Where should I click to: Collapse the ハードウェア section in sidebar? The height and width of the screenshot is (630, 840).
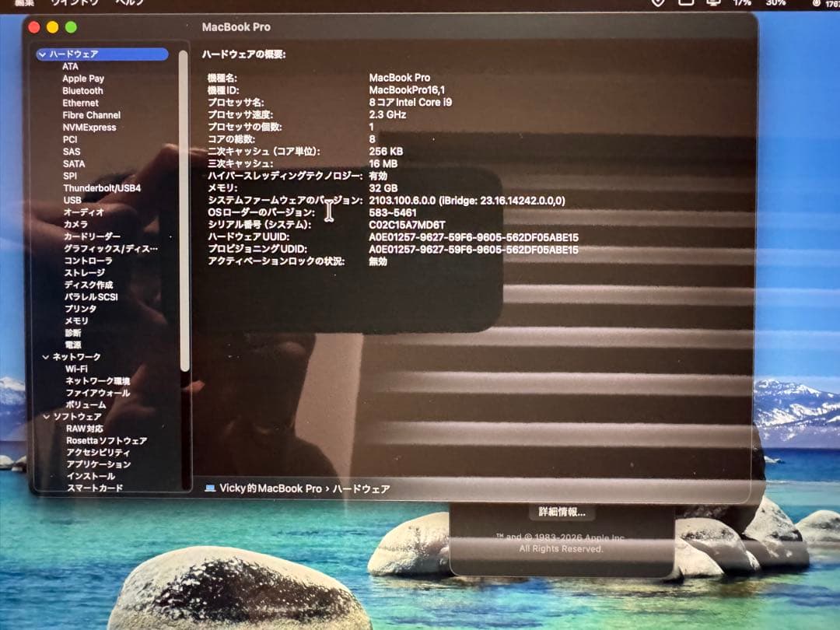[x=42, y=54]
